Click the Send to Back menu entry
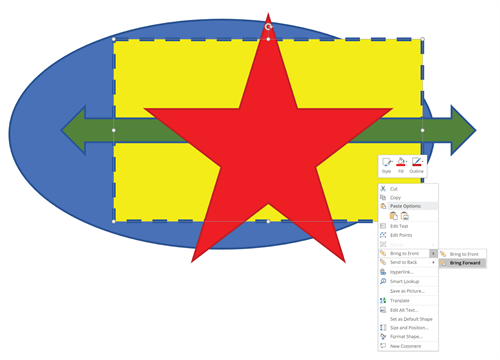 tap(404, 262)
